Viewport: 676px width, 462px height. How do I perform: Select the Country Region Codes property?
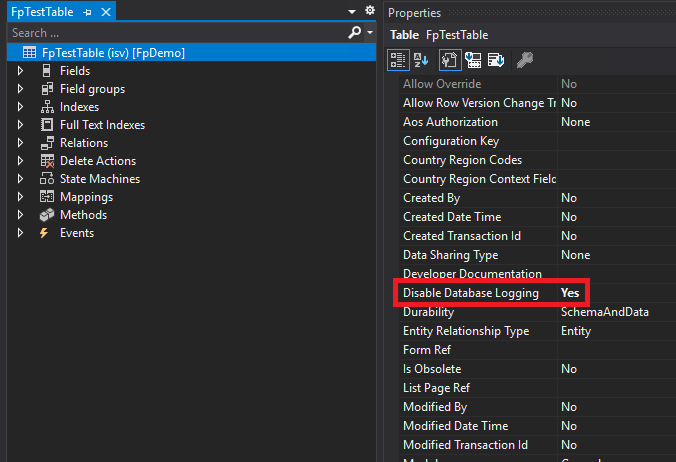462,160
